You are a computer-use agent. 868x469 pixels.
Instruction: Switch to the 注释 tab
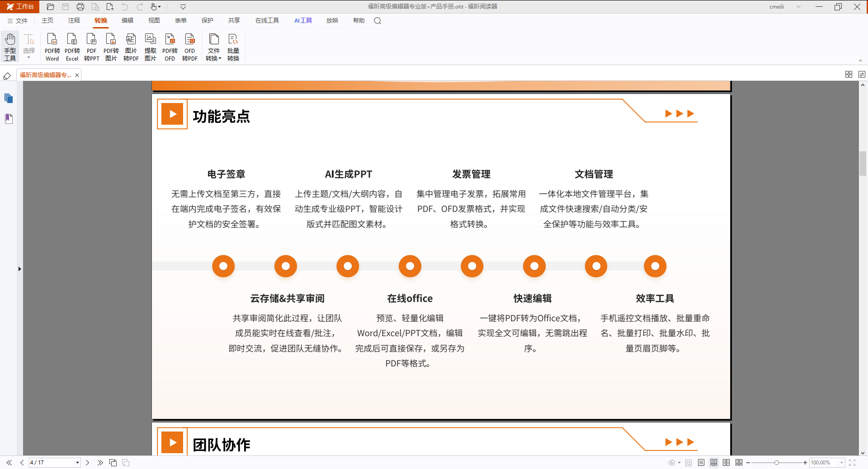74,21
